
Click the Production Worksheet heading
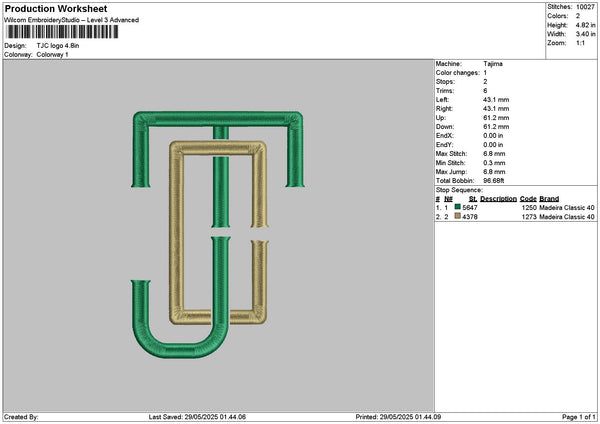tap(56, 9)
